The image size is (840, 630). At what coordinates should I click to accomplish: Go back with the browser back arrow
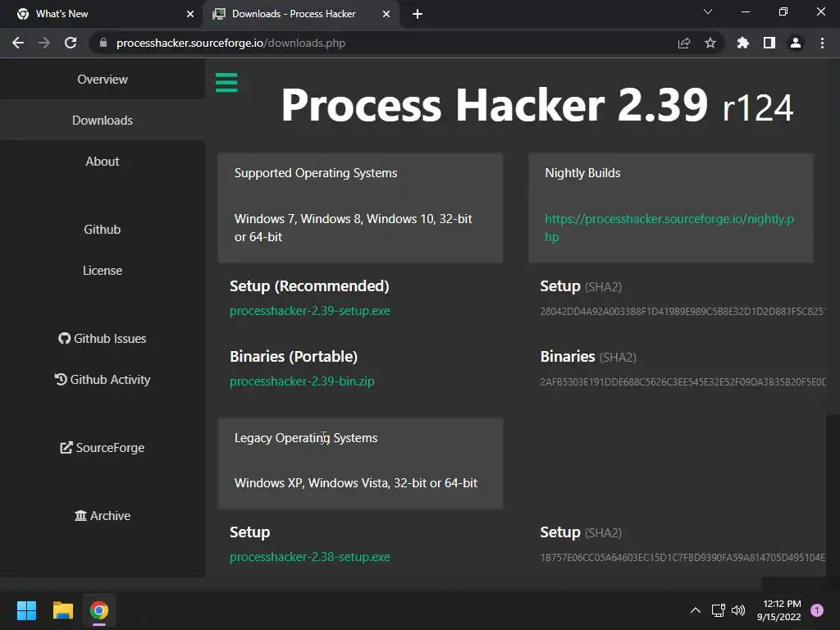(18, 43)
